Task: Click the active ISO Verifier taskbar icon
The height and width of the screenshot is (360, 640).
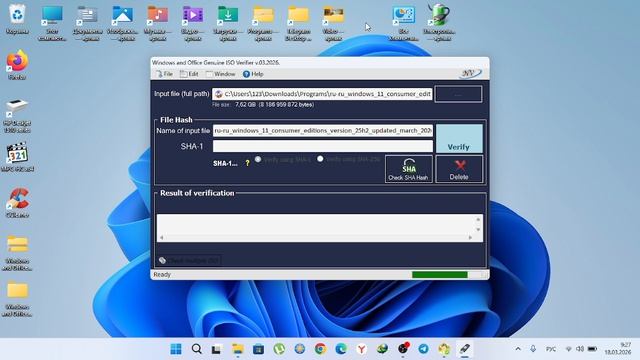Action: (465, 349)
